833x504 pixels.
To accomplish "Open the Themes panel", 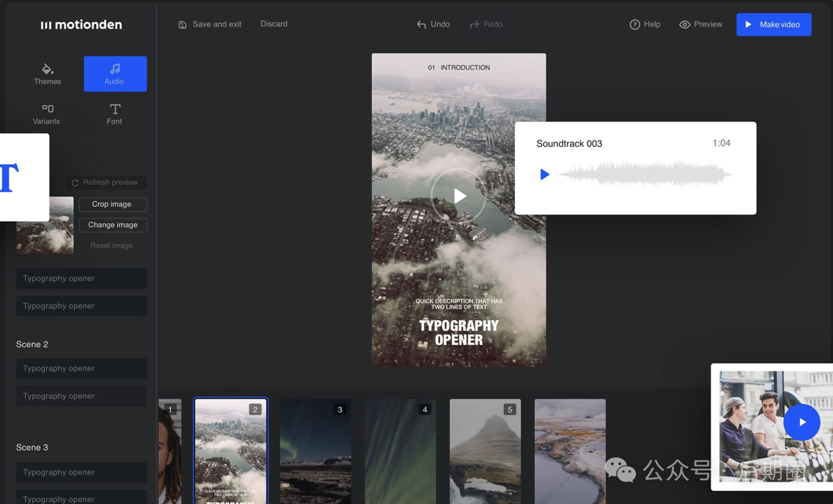I will tap(47, 74).
